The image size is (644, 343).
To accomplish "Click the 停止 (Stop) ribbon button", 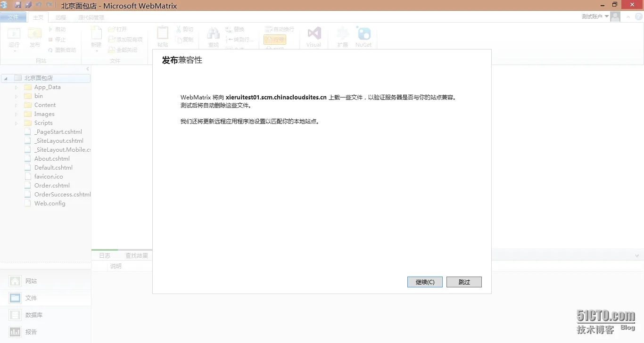I will [57, 40].
